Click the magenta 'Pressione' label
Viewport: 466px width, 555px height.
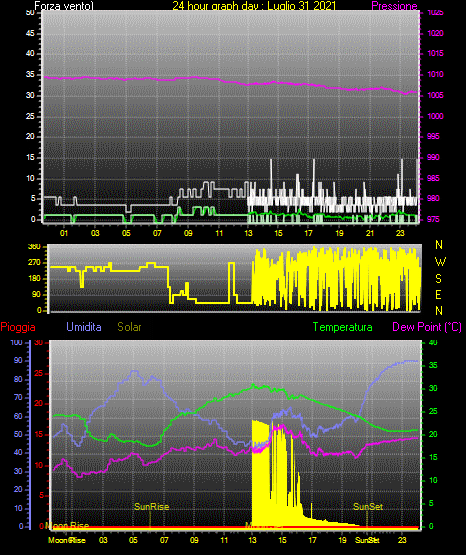click(x=394, y=6)
